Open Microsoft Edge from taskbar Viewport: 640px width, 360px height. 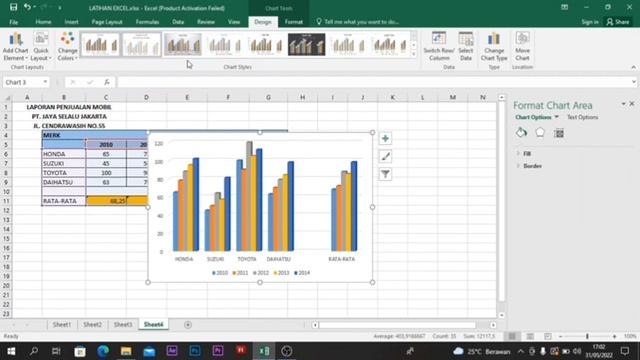tap(103, 351)
